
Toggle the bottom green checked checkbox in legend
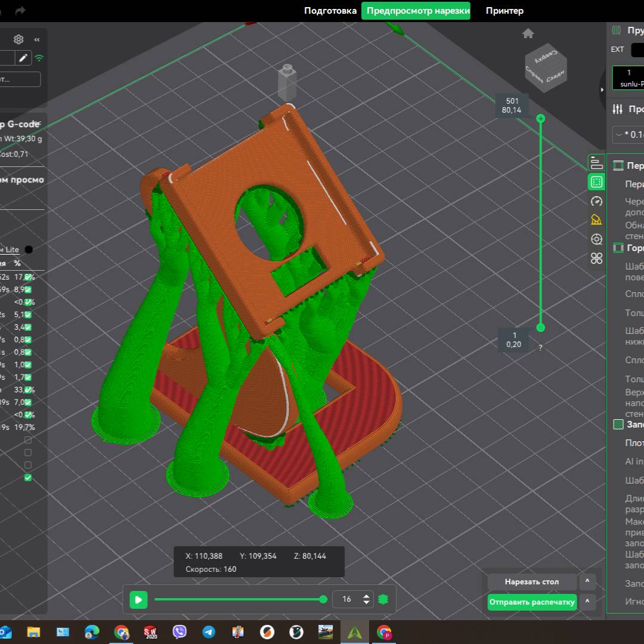click(x=28, y=478)
